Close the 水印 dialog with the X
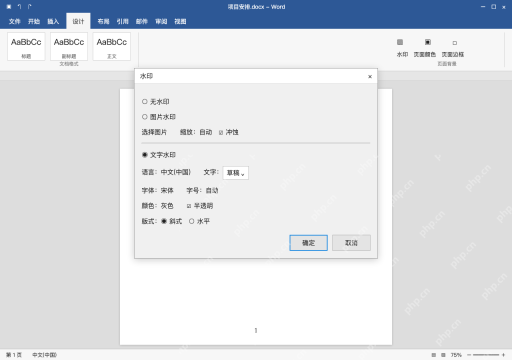The image size is (512, 360). [370, 76]
